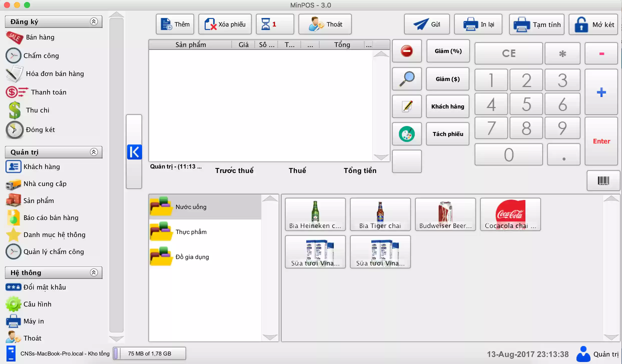Collapse the Hệ thống section

[x=94, y=272]
